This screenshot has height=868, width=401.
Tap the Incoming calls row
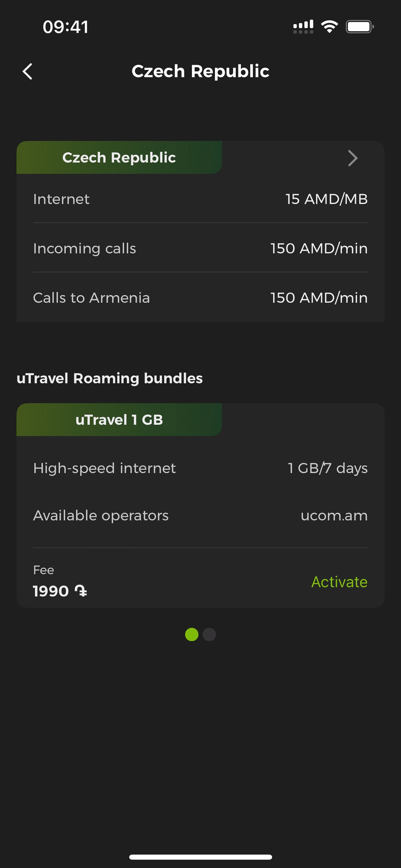(200, 248)
